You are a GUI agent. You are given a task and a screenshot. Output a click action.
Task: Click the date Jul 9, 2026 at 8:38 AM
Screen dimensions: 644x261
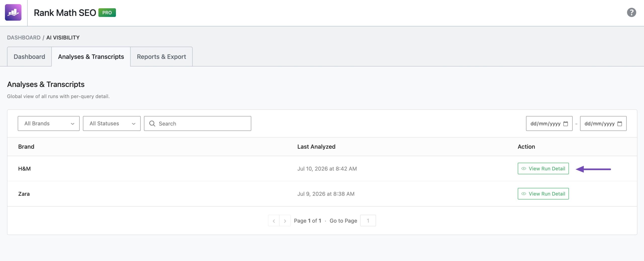tap(326, 194)
